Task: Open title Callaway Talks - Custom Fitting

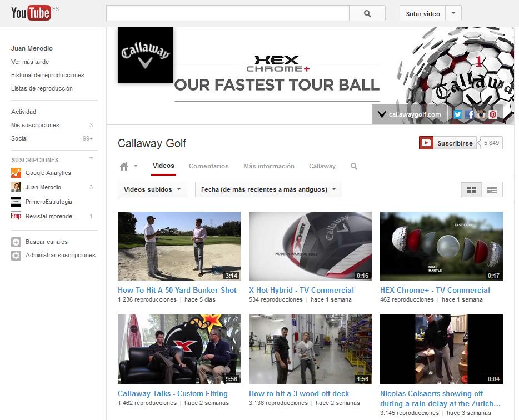Action: pyautogui.click(x=173, y=393)
